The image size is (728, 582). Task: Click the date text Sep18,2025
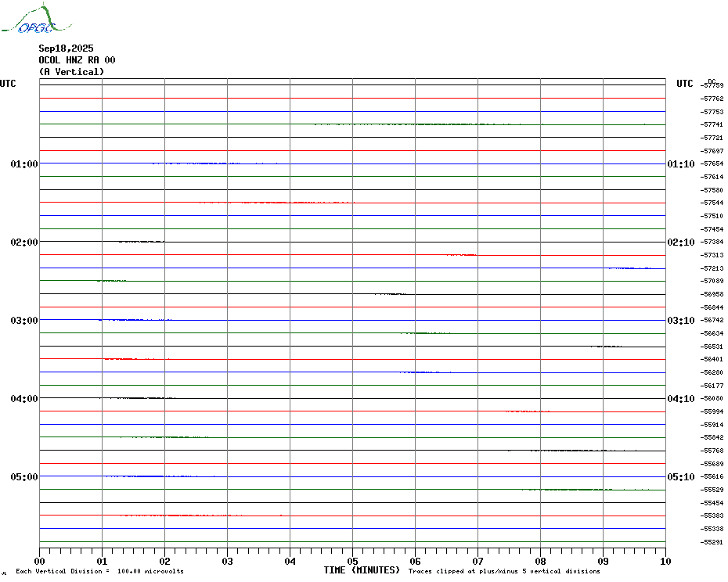[x=66, y=48]
